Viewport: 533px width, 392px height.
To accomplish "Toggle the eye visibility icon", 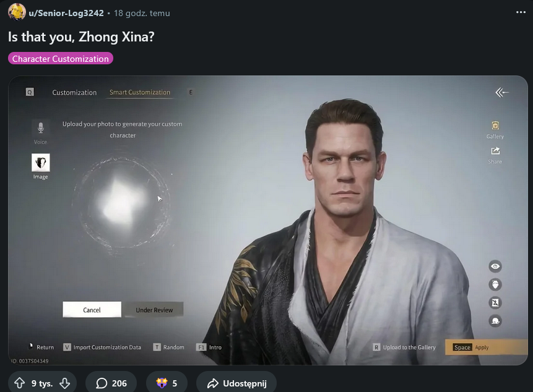I will click(x=495, y=266).
